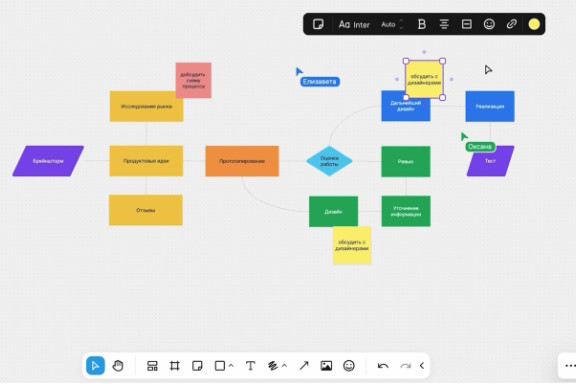This screenshot has width=576, height=384.
Task: Open the templates/sections tool
Action: coord(152,366)
